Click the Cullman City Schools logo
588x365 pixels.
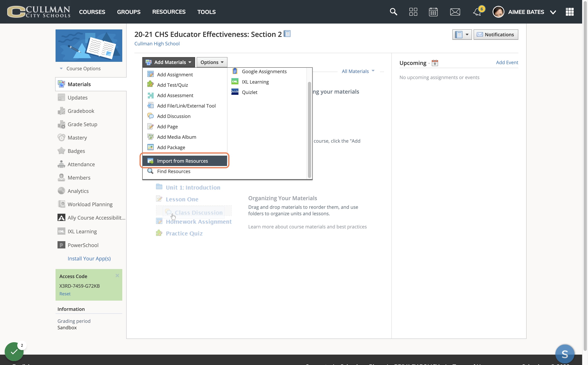pos(39,12)
